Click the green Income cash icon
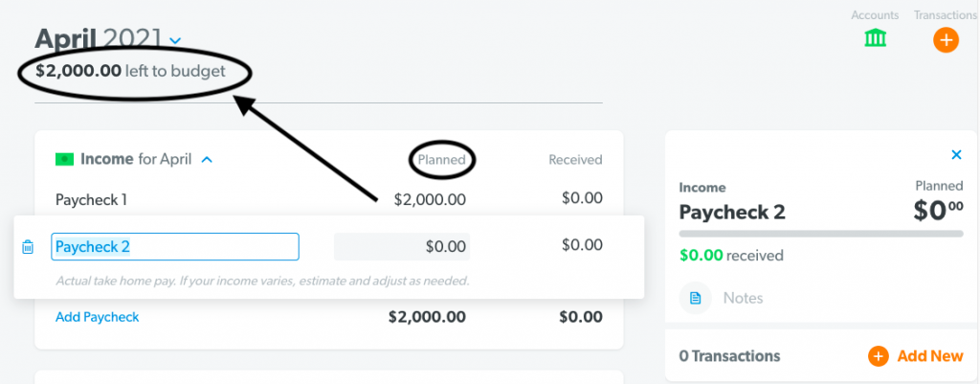Viewport: 980px width, 384px height. click(64, 160)
